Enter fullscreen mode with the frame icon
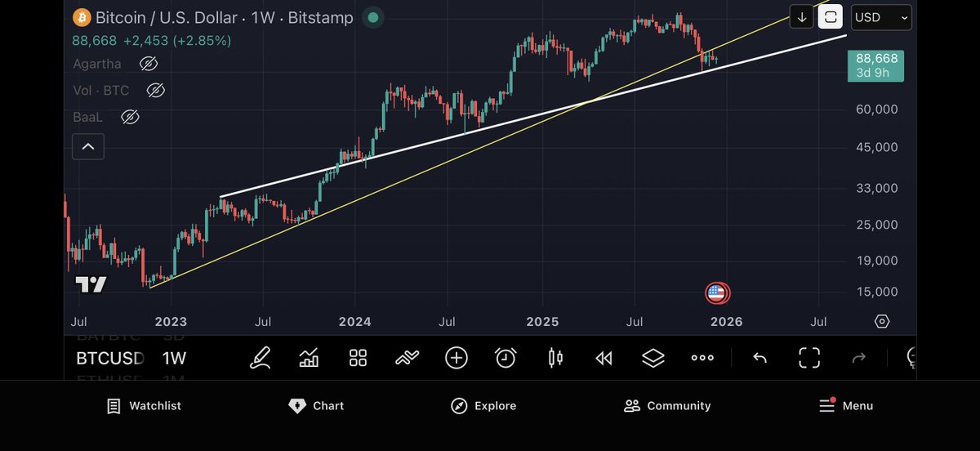This screenshot has height=451, width=980. click(x=808, y=358)
